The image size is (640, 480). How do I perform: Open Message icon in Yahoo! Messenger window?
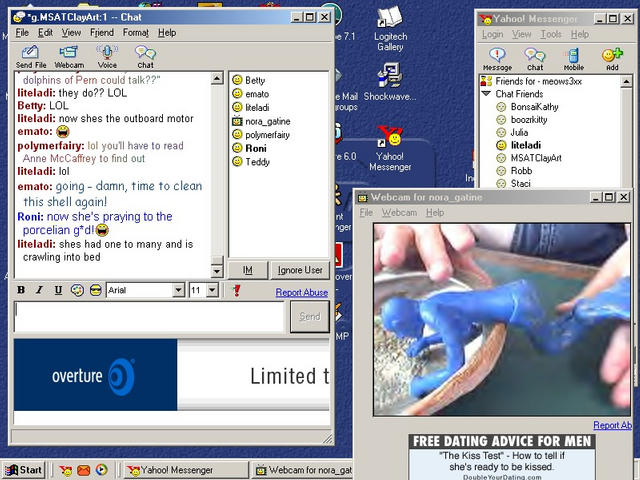(497, 59)
